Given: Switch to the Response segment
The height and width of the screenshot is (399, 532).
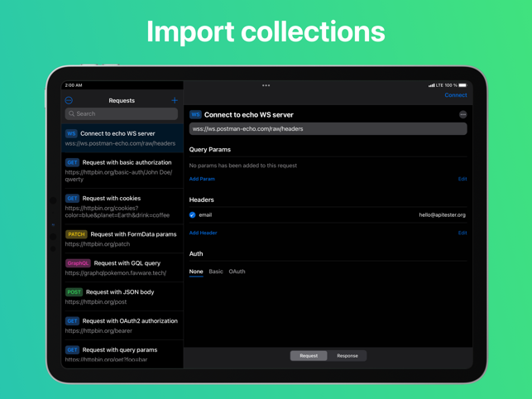Looking at the screenshot, I should point(347,355).
